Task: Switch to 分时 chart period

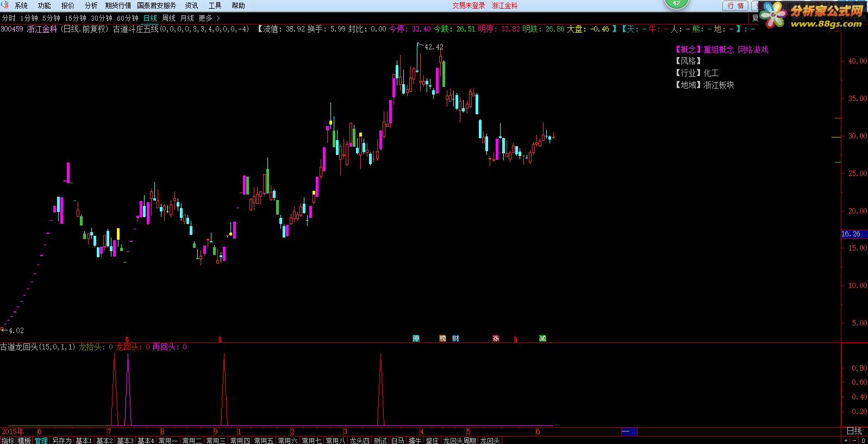Action: (x=9, y=18)
